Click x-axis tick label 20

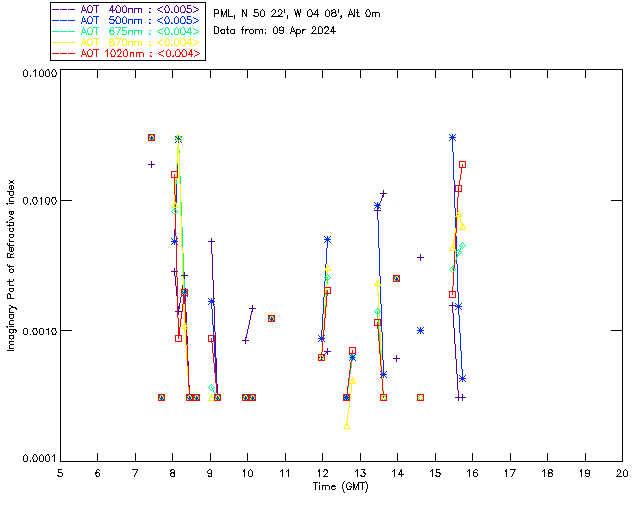point(622,473)
